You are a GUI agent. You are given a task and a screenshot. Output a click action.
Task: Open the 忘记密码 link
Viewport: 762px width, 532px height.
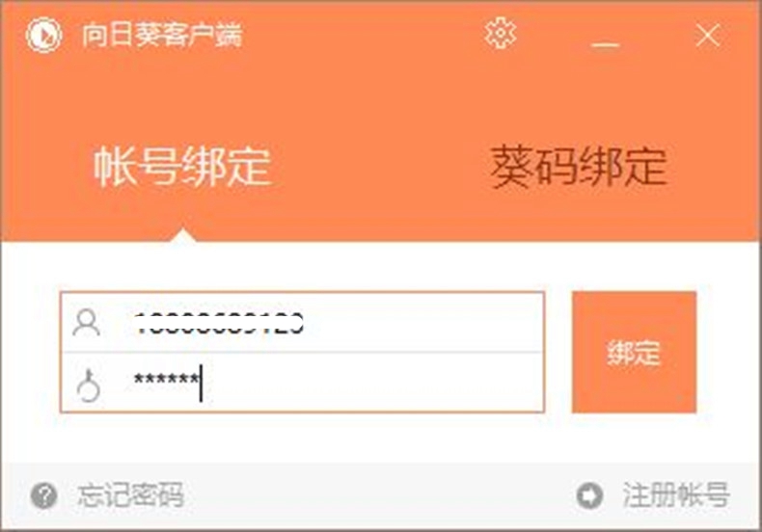130,495
